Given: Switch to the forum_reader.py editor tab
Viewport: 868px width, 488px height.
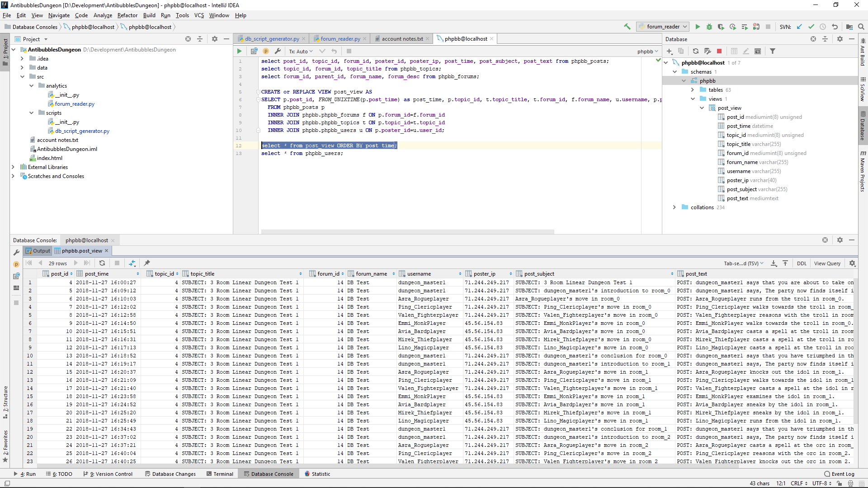Looking at the screenshot, I should [340, 39].
